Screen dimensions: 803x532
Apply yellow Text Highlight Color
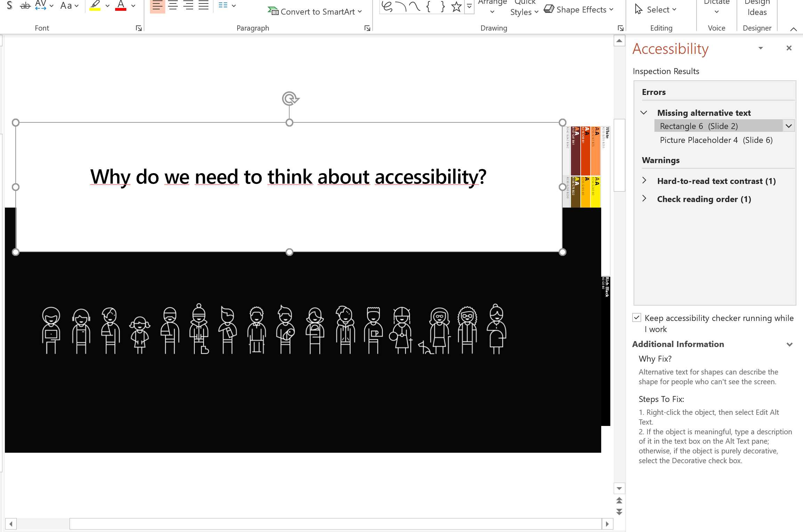tap(95, 6)
